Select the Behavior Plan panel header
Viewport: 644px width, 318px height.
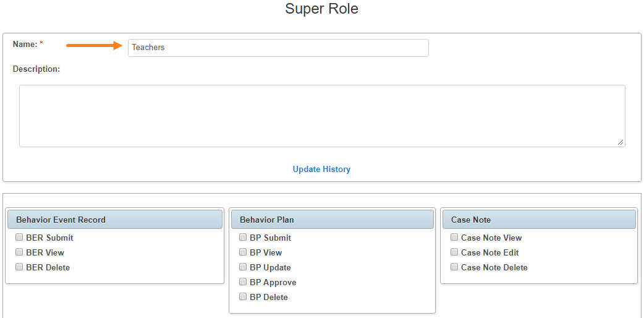[x=333, y=220]
